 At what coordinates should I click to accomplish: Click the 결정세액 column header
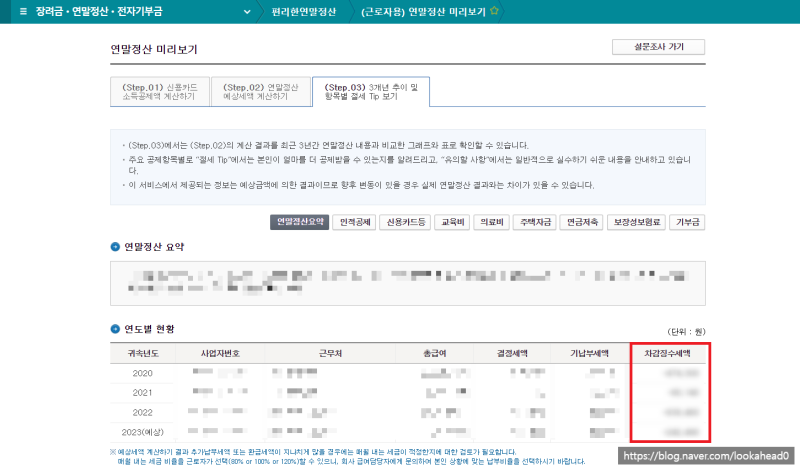pos(512,353)
